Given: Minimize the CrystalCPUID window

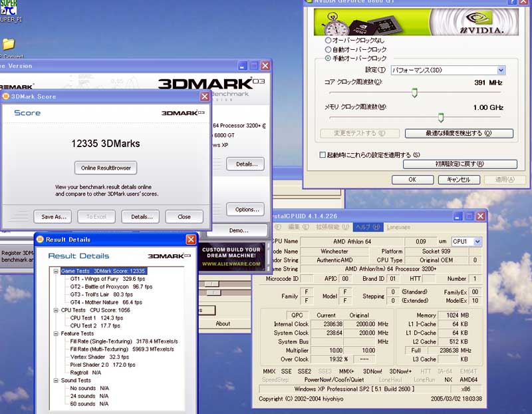Looking at the screenshot, I should tap(458, 216).
